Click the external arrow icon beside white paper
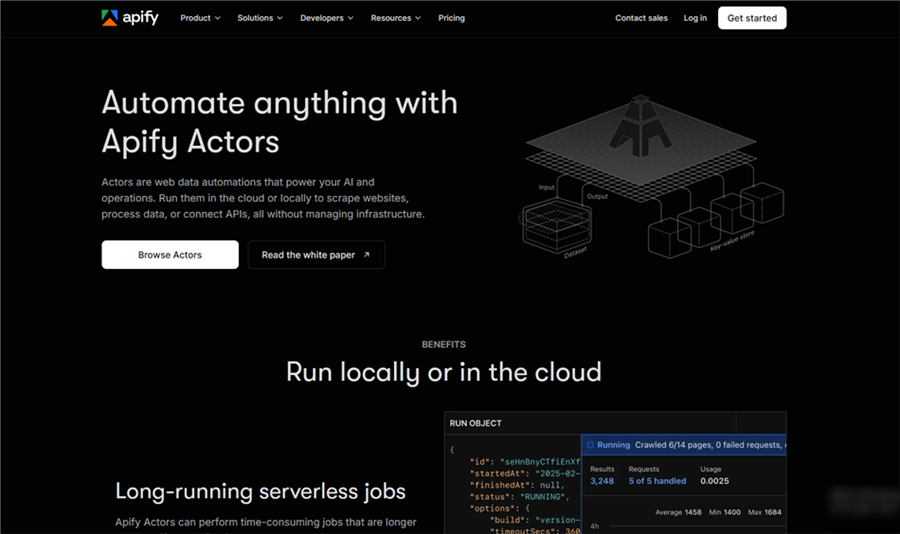Image resolution: width=900 pixels, height=534 pixels. (366, 254)
